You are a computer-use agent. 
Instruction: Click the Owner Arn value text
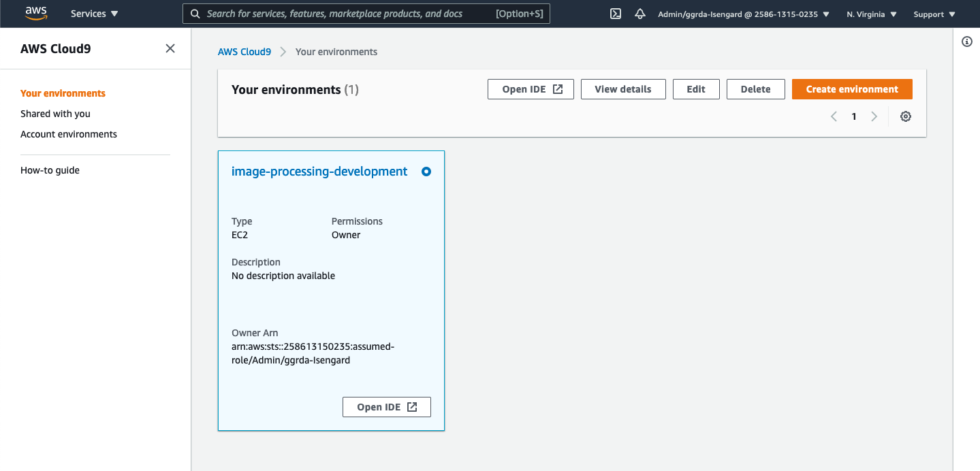click(x=313, y=353)
